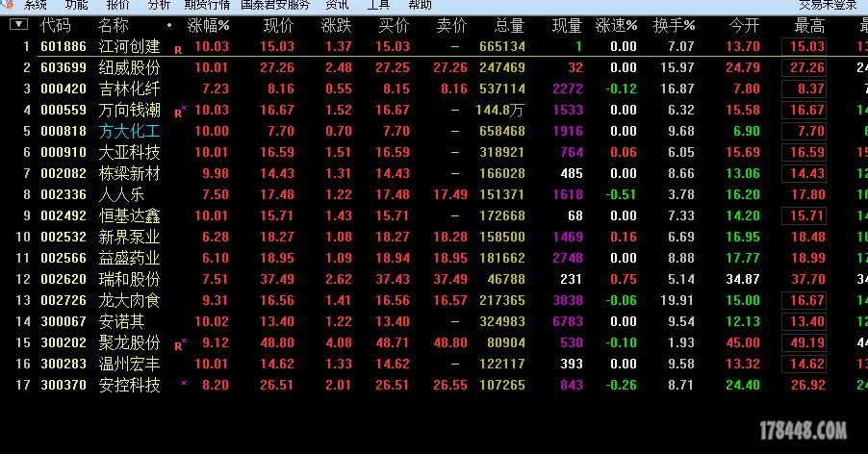Click the x marker on 安控科技 row
This screenshot has height=454, width=868.
point(184,383)
